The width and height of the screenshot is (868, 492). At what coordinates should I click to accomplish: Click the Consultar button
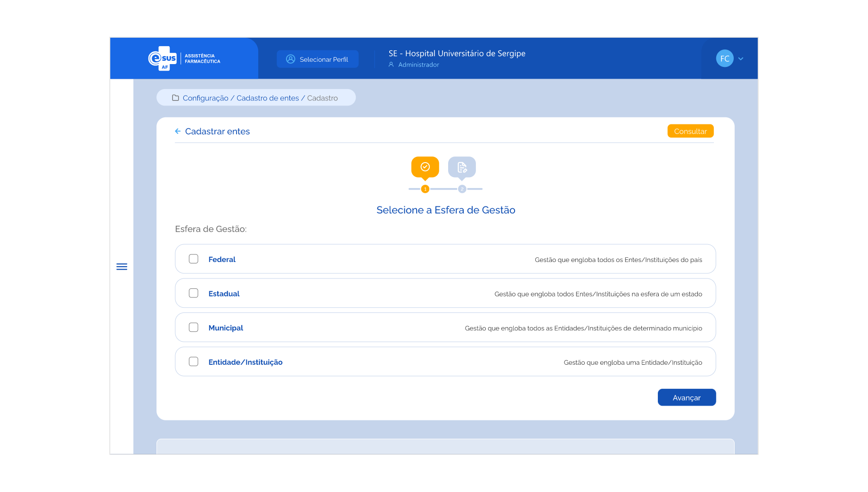coord(690,131)
